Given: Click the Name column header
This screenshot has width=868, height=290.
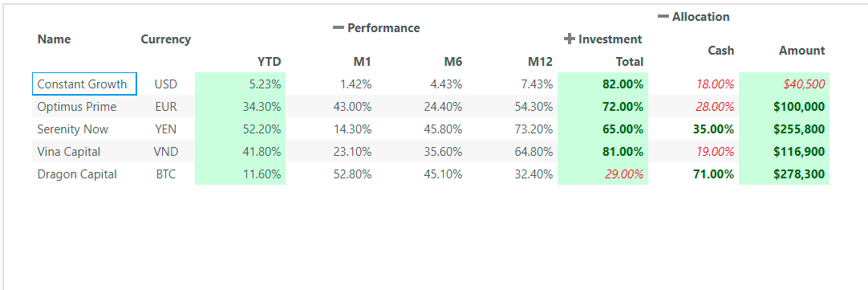Looking at the screenshot, I should 55,39.
